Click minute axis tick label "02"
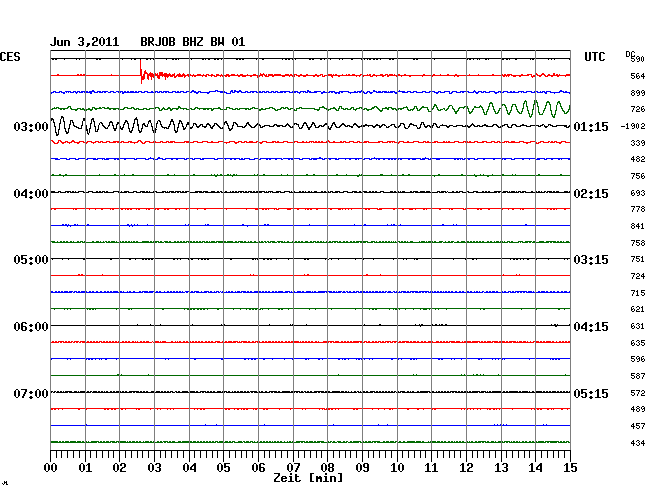 coord(119,468)
